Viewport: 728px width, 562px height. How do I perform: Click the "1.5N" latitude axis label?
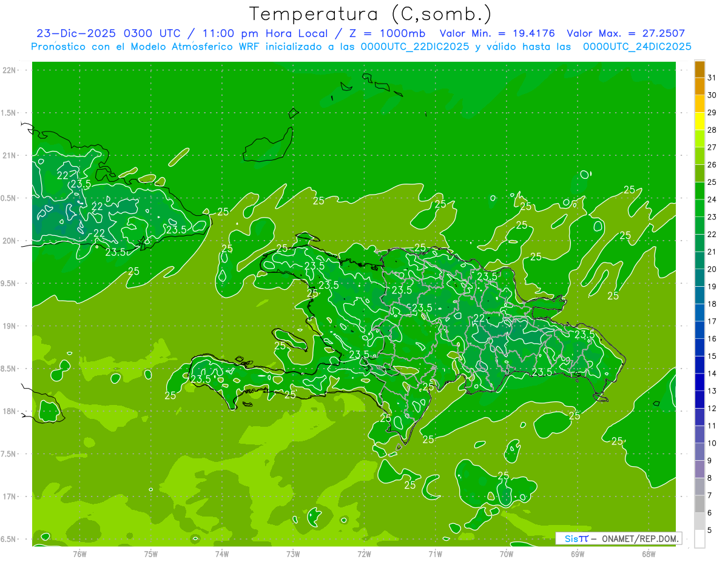(x=9, y=113)
